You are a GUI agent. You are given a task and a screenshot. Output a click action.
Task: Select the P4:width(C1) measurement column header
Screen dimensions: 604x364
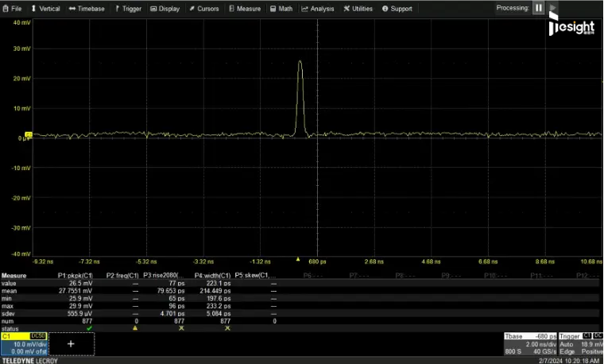212,276
